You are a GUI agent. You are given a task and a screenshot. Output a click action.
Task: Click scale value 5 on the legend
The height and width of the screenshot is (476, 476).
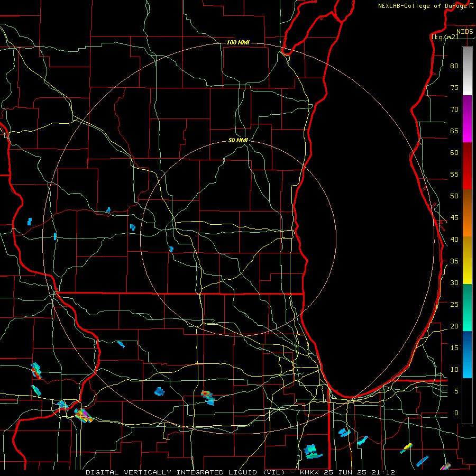click(x=456, y=391)
